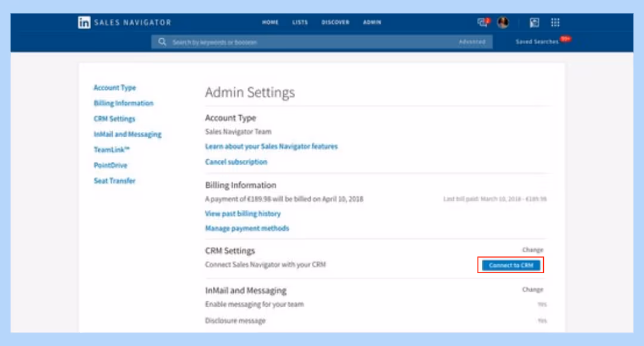Open View past billing history
The width and height of the screenshot is (644, 346).
[x=243, y=214]
